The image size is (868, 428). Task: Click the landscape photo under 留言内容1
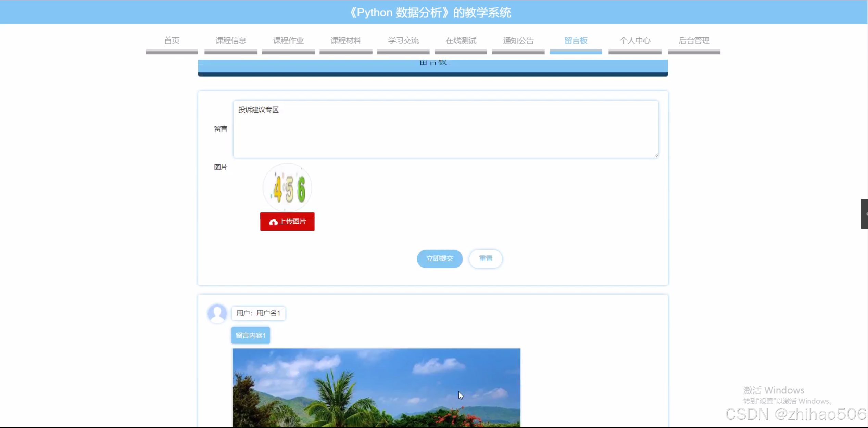point(376,387)
